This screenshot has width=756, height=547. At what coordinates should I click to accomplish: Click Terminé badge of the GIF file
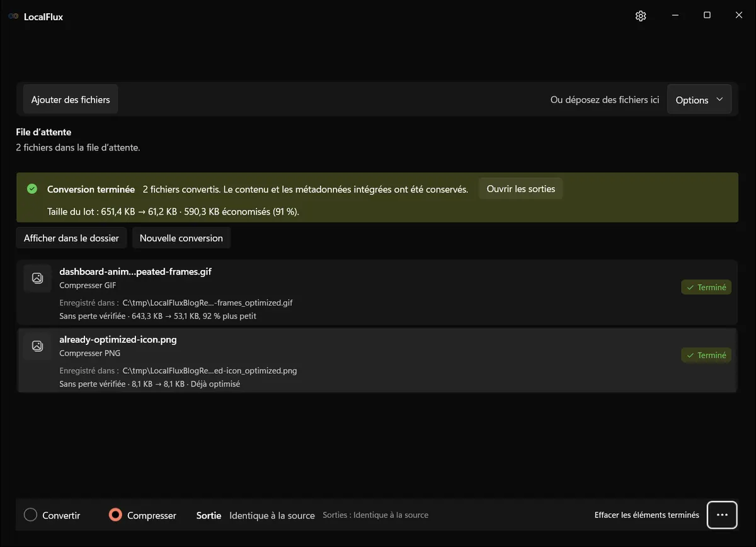pyautogui.click(x=706, y=287)
